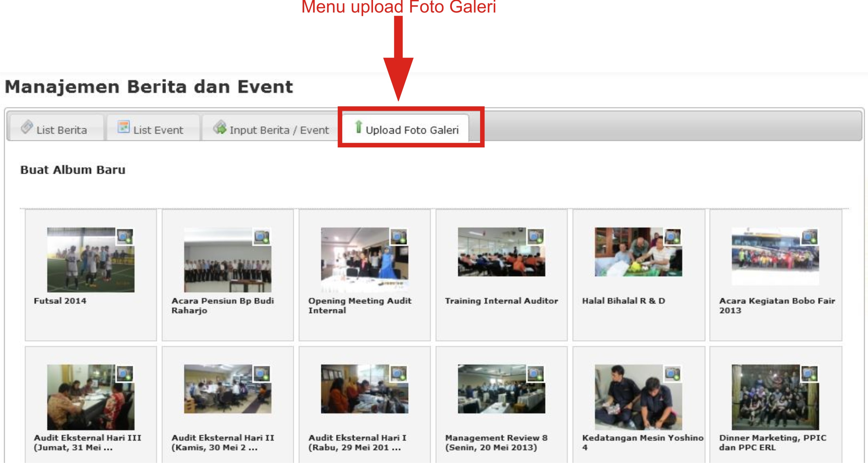Click camera icon on Audit Eksternal Hari III
The image size is (868, 463).
point(125,374)
